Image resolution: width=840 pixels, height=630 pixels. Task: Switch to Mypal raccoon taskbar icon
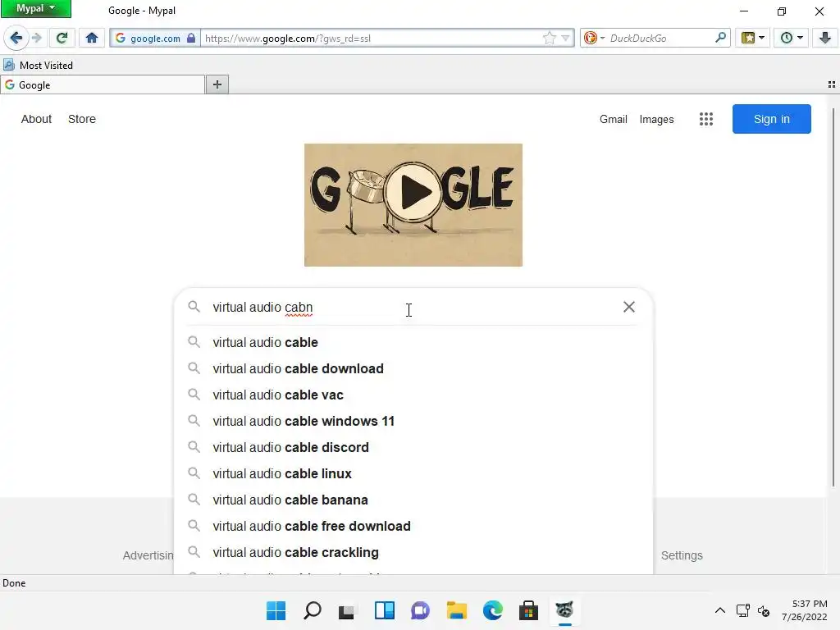pyautogui.click(x=564, y=610)
